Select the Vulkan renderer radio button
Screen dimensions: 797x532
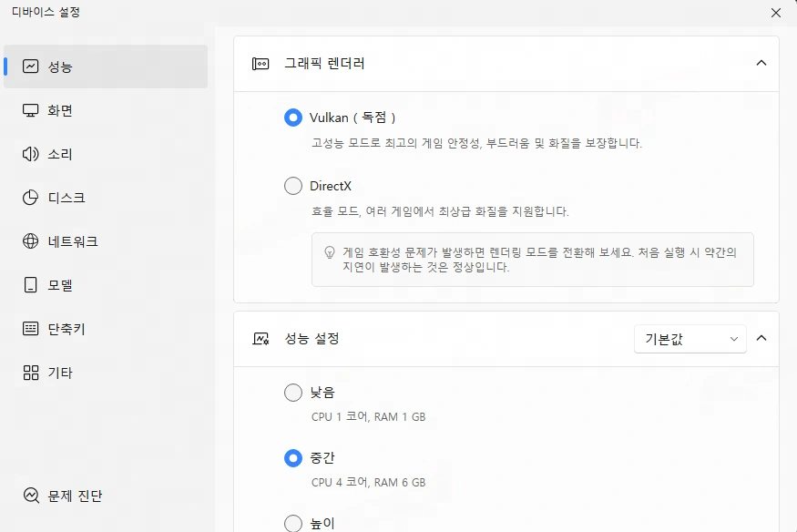click(293, 118)
